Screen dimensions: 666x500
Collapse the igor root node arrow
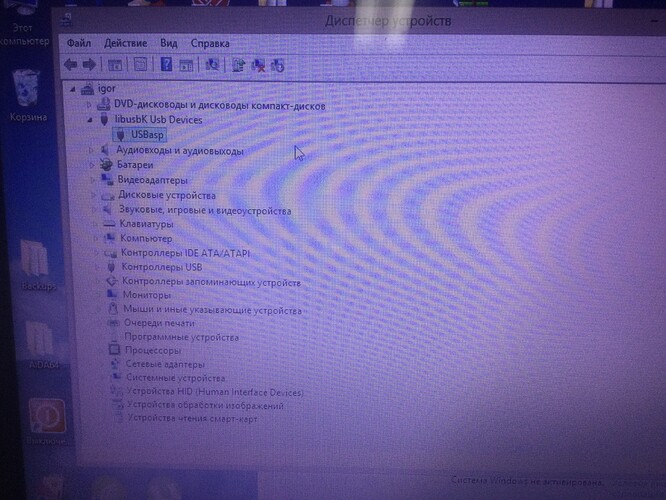coord(73,89)
